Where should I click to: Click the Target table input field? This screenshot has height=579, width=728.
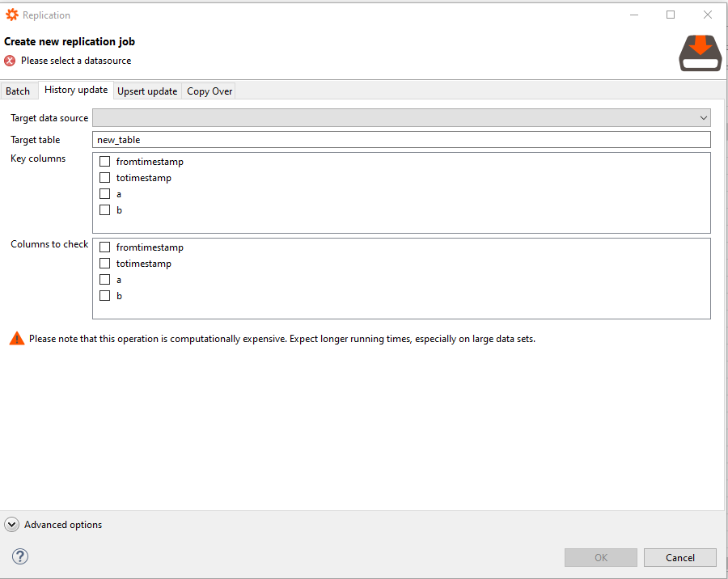point(401,140)
